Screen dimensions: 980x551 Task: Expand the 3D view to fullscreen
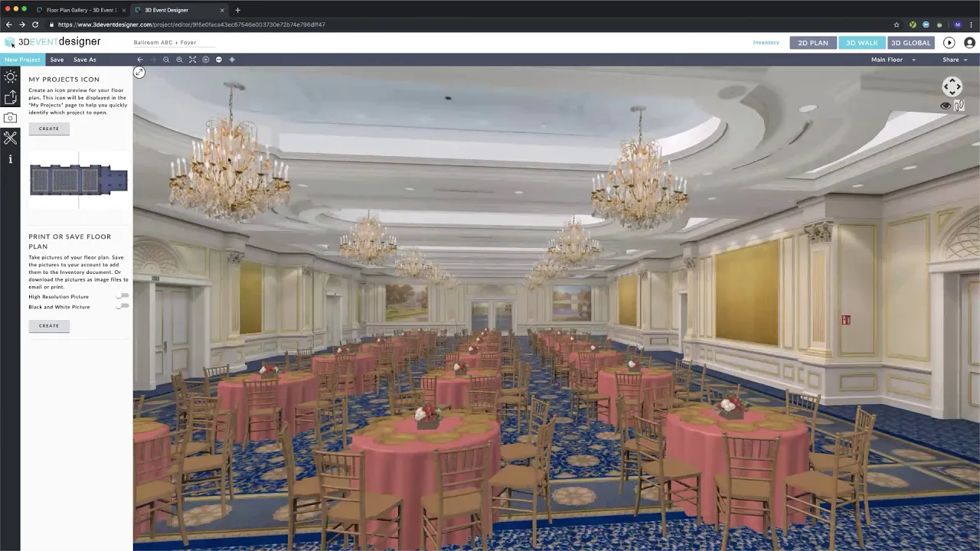click(139, 73)
